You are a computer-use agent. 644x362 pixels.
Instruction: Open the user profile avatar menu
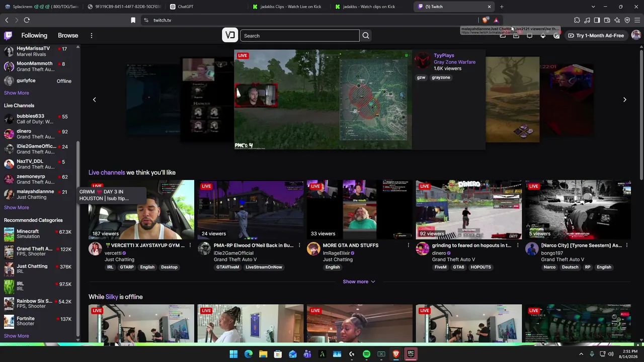point(636,35)
